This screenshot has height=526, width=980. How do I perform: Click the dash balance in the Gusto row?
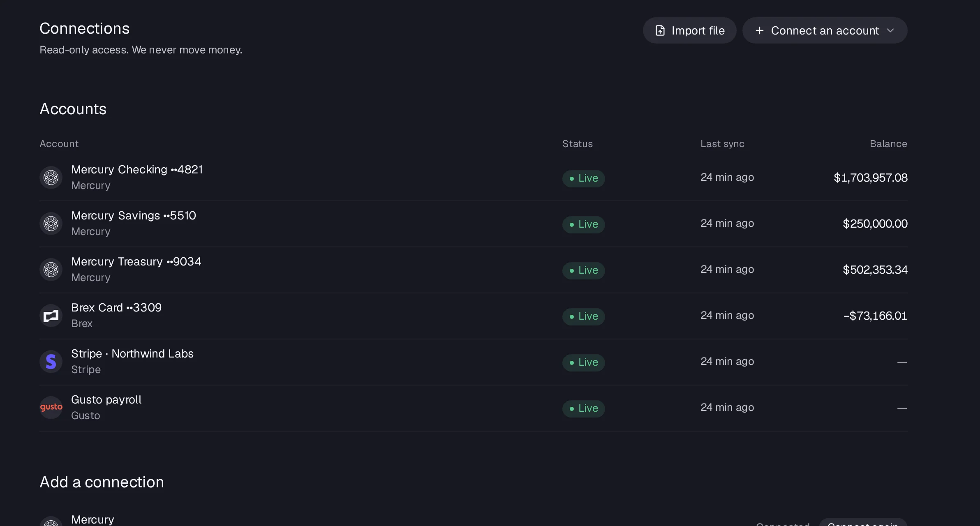pyautogui.click(x=902, y=408)
